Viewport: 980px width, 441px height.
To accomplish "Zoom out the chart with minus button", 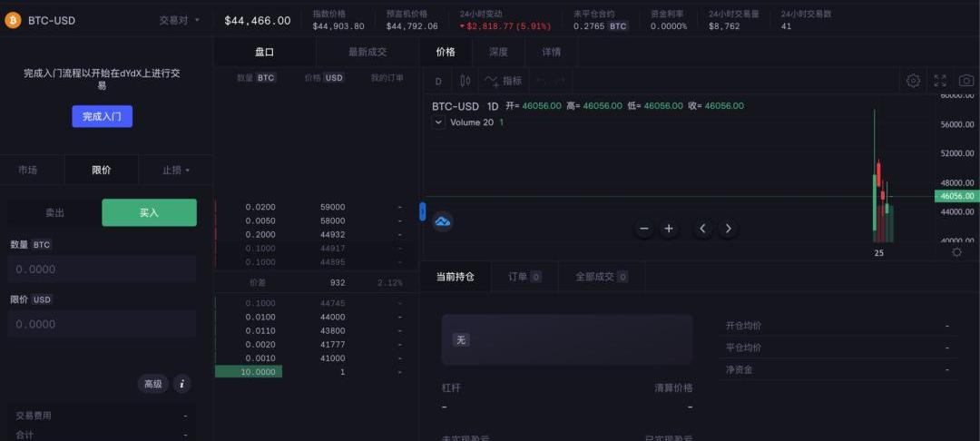I will [644, 229].
